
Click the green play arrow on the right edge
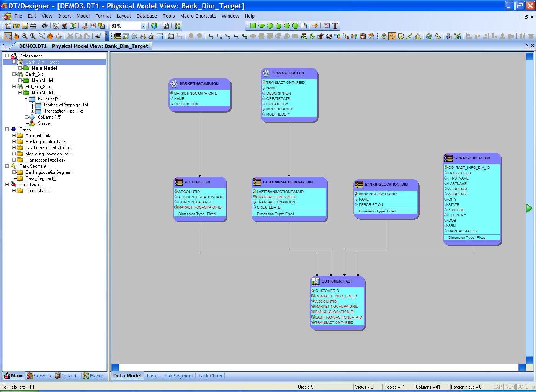(529, 208)
